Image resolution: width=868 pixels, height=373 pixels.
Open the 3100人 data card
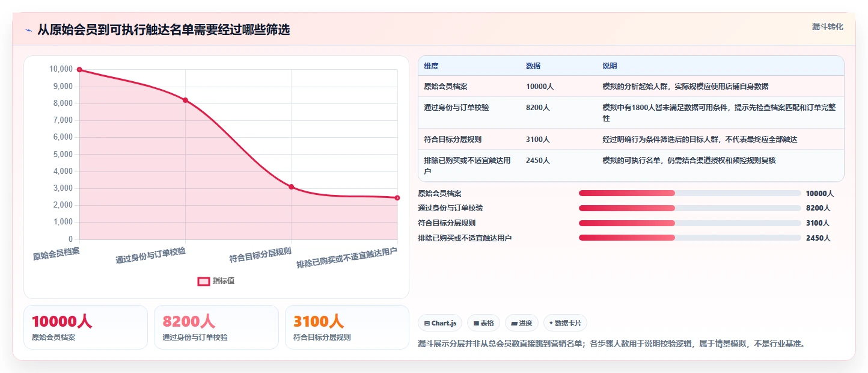(347, 327)
